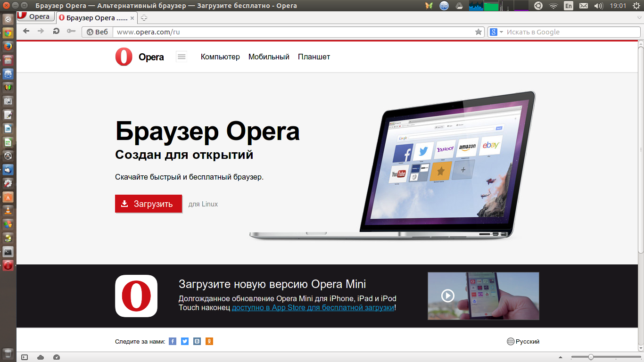This screenshot has width=644, height=362.
Task: Change language via the Русский link
Action: pyautogui.click(x=523, y=341)
